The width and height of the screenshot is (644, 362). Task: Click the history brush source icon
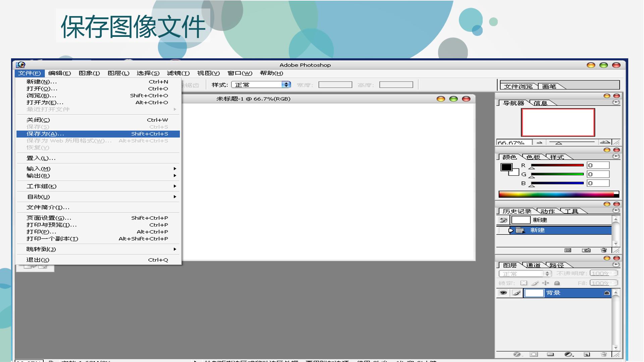(503, 220)
